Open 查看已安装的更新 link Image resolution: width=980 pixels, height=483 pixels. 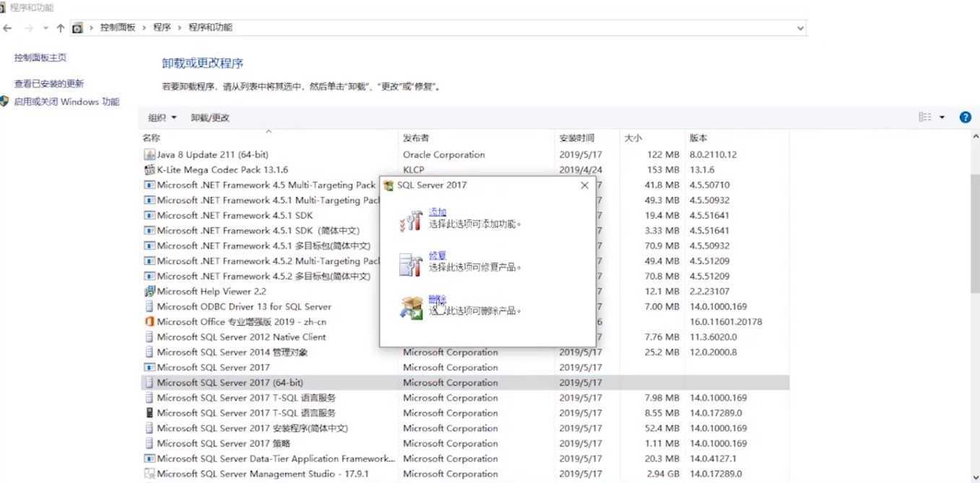(x=49, y=84)
